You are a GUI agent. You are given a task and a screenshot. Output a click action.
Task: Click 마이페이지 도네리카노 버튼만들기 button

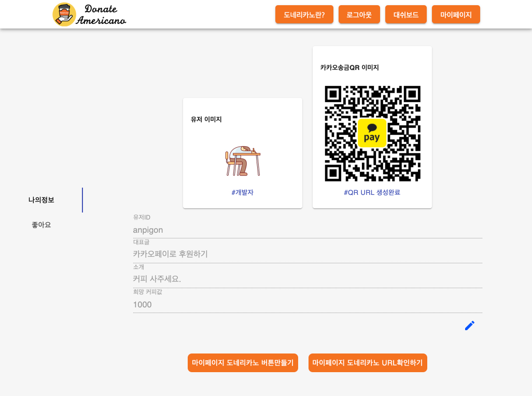243,363
